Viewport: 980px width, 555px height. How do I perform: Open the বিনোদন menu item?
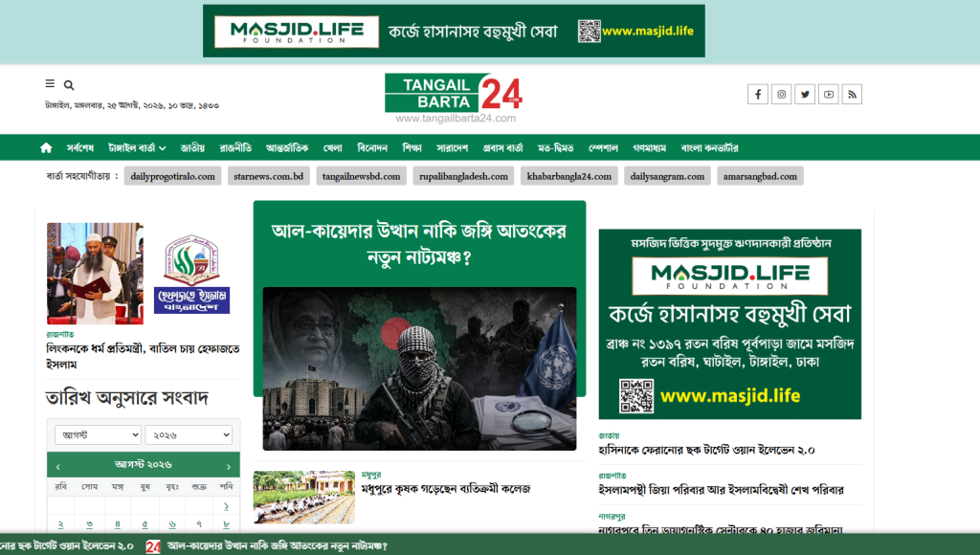(372, 148)
